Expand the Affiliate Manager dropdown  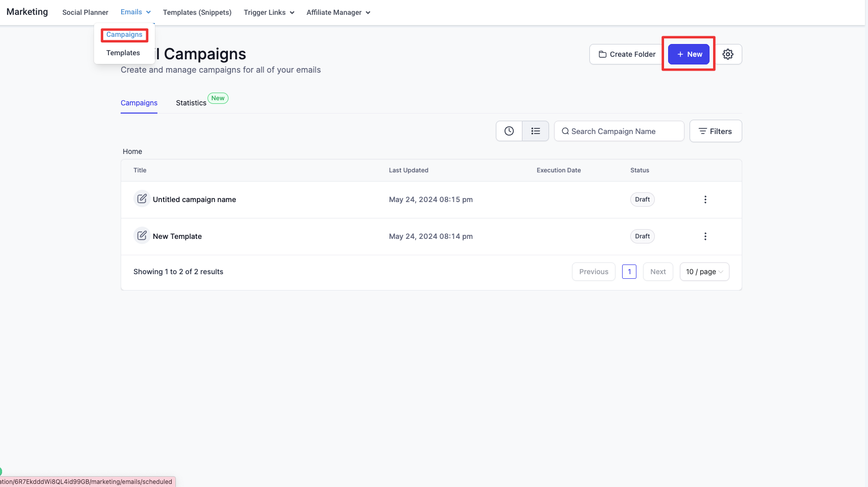[x=338, y=12]
